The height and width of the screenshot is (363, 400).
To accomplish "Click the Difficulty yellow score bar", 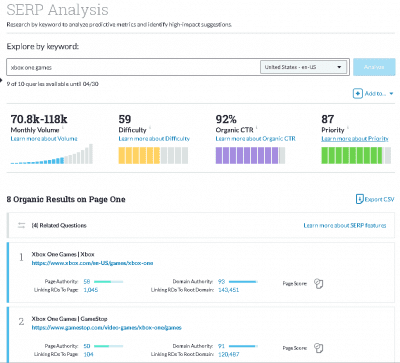I will [x=153, y=156].
